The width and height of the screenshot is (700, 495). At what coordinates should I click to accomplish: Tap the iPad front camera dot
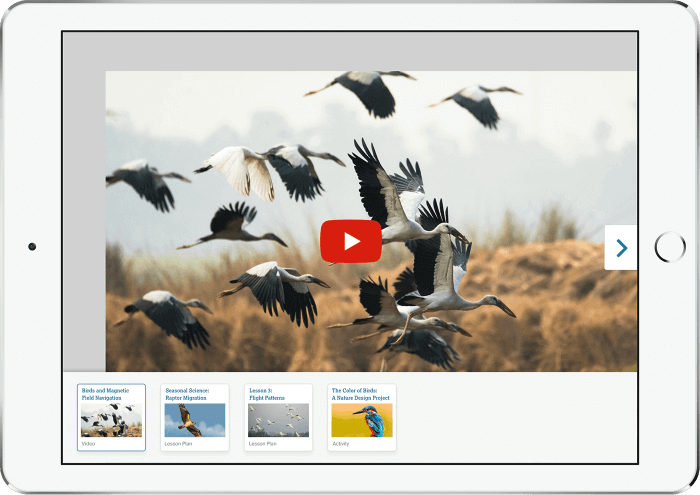pyautogui.click(x=32, y=247)
